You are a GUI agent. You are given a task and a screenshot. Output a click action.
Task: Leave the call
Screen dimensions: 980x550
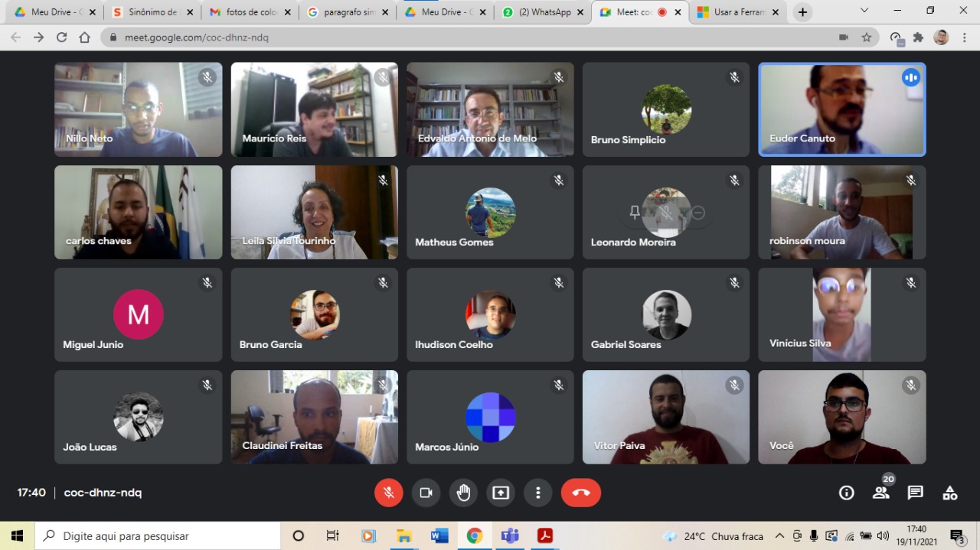pyautogui.click(x=581, y=493)
